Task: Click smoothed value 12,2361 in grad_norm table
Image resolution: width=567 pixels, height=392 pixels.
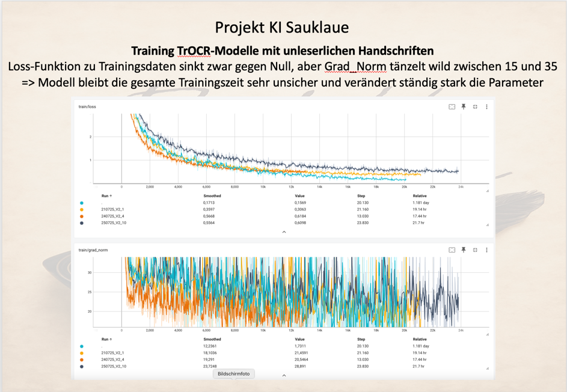Action: point(210,346)
